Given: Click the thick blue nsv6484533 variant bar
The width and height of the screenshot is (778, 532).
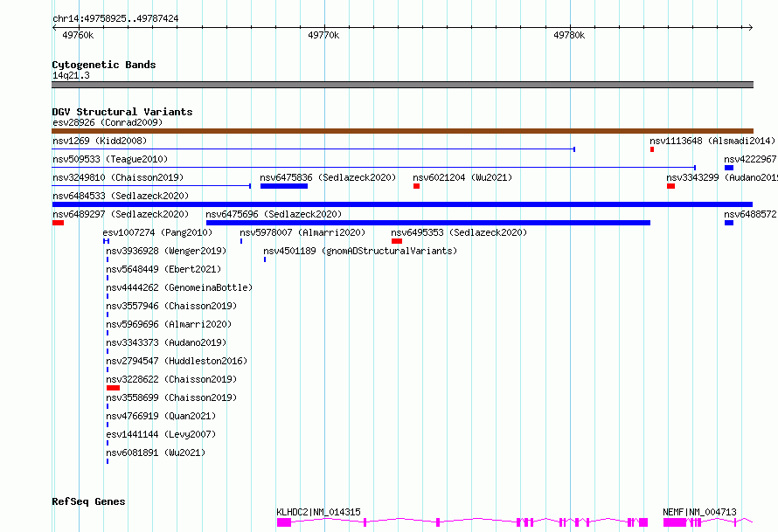Looking at the screenshot, I should [x=402, y=204].
